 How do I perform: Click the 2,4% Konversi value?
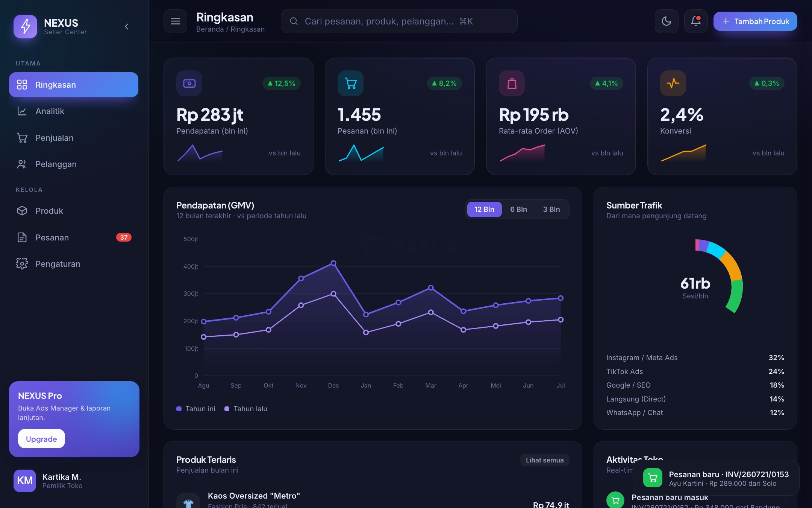(682, 115)
